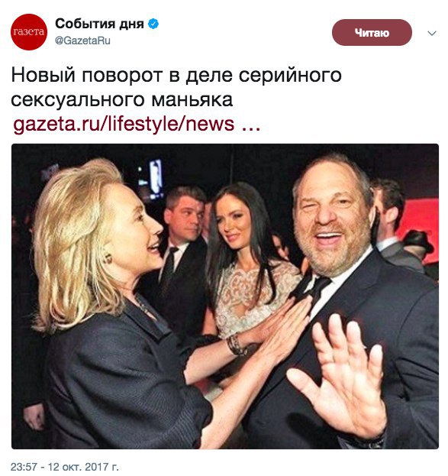Expand the tweet options chevron
448x476 pixels.
[432, 33]
